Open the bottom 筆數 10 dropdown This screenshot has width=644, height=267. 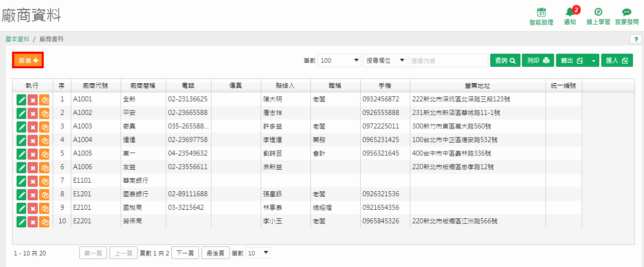coord(259,253)
